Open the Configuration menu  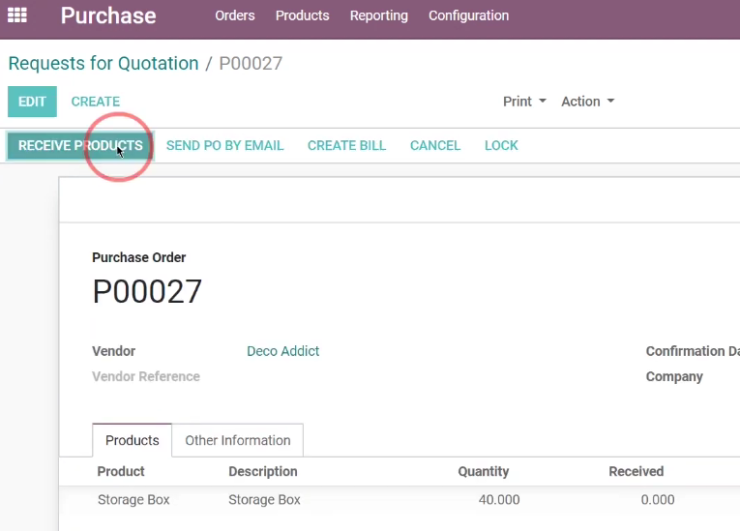click(x=468, y=16)
